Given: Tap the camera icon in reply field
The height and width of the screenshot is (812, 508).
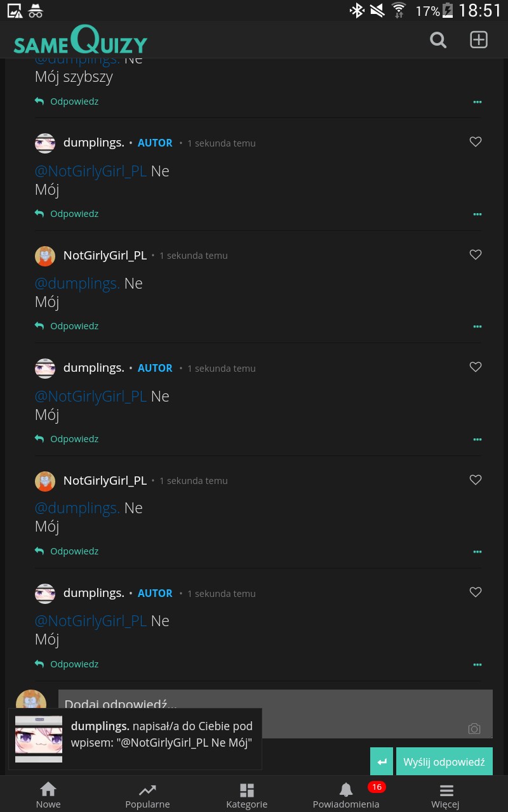Looking at the screenshot, I should point(474,729).
